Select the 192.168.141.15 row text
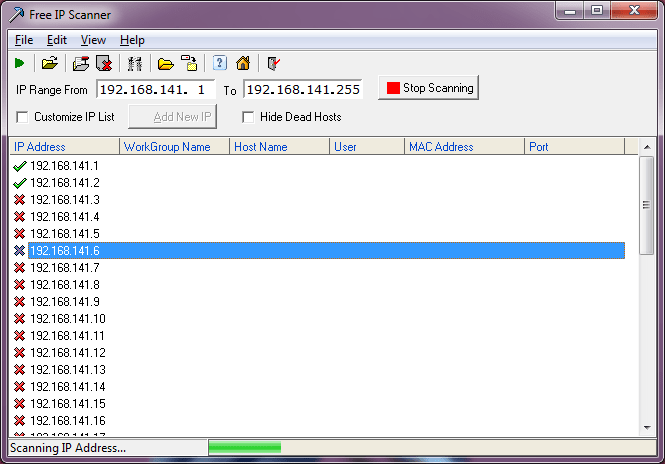The image size is (665, 464). [68, 403]
